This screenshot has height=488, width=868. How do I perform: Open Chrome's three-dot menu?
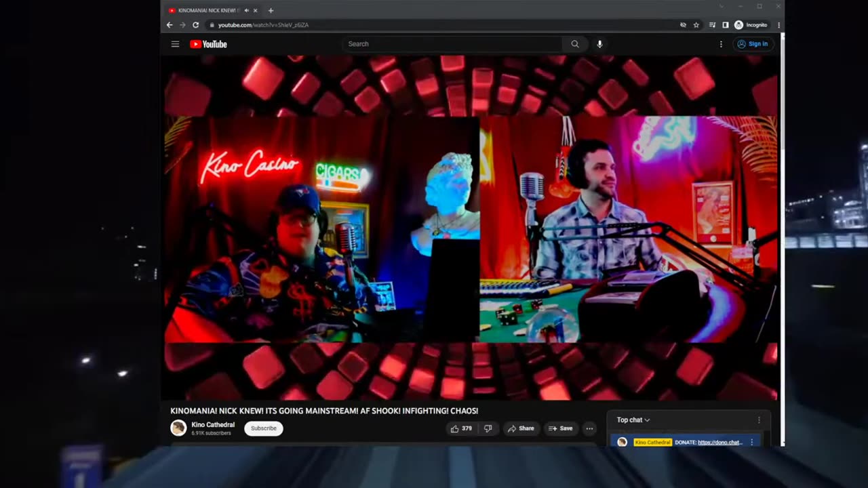[778, 25]
